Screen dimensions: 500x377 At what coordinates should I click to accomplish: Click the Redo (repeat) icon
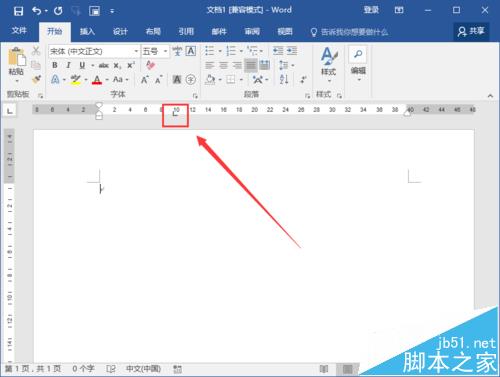[x=58, y=11]
